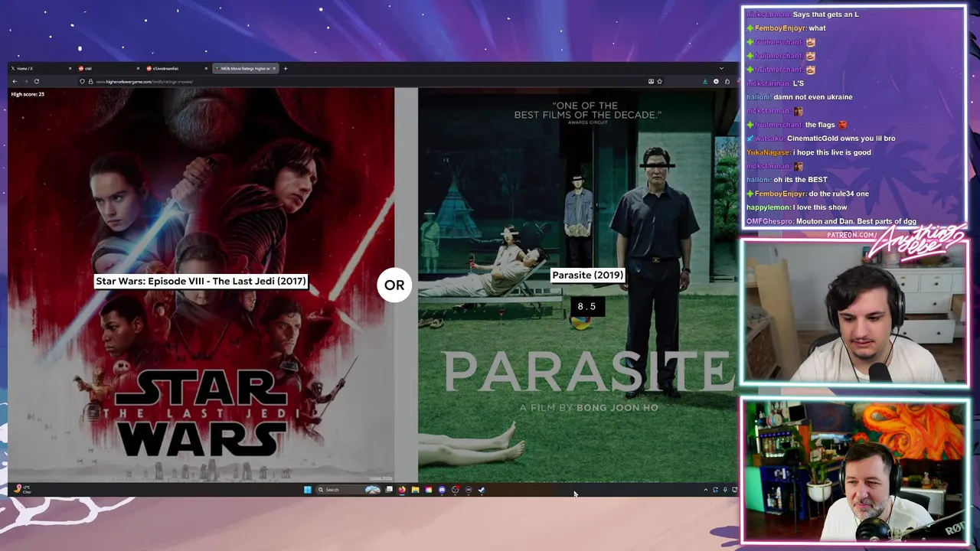Open OBS icon on the taskbar
Image resolution: width=980 pixels, height=551 pixels.
pyautogui.click(x=456, y=490)
